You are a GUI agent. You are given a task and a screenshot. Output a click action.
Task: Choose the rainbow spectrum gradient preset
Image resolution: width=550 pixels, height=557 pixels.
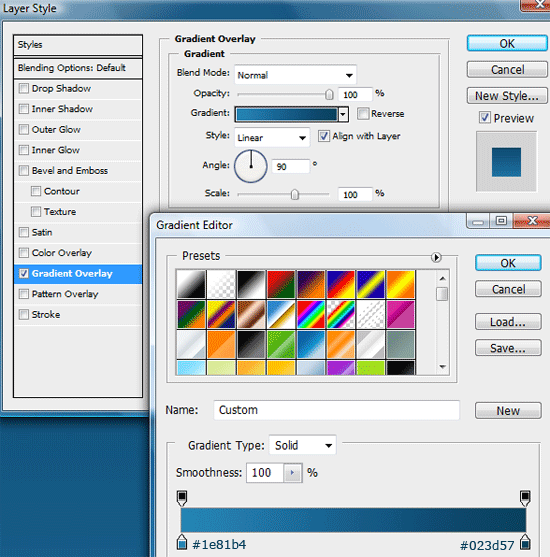pos(311,314)
